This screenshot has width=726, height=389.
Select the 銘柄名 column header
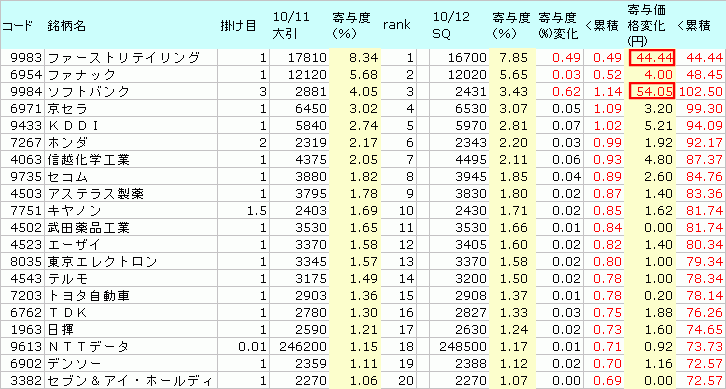(66, 26)
